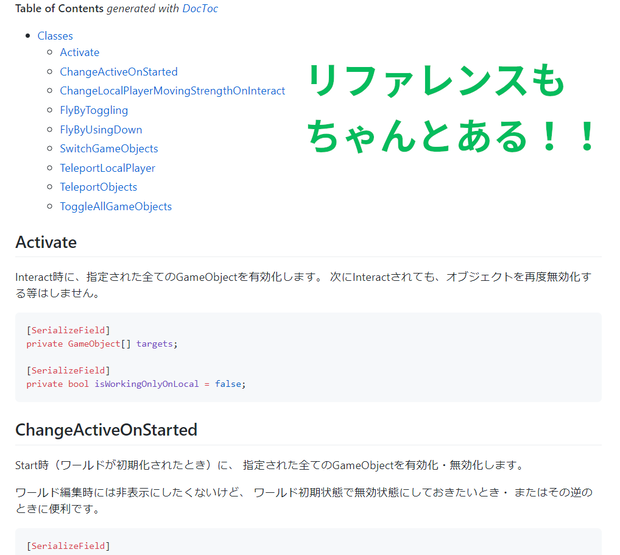
Task: Click the green リファレンスも overlay text
Action: point(436,81)
